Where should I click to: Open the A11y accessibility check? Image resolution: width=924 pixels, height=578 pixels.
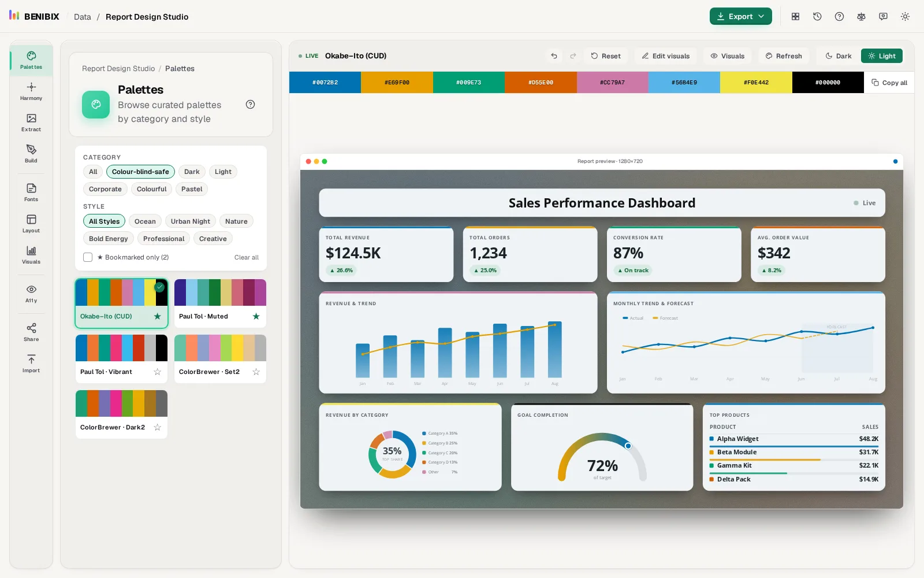31,294
